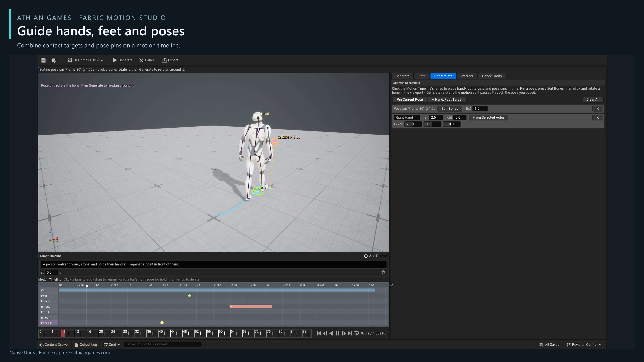
Task: Jump to the first frame
Action: click(319, 333)
